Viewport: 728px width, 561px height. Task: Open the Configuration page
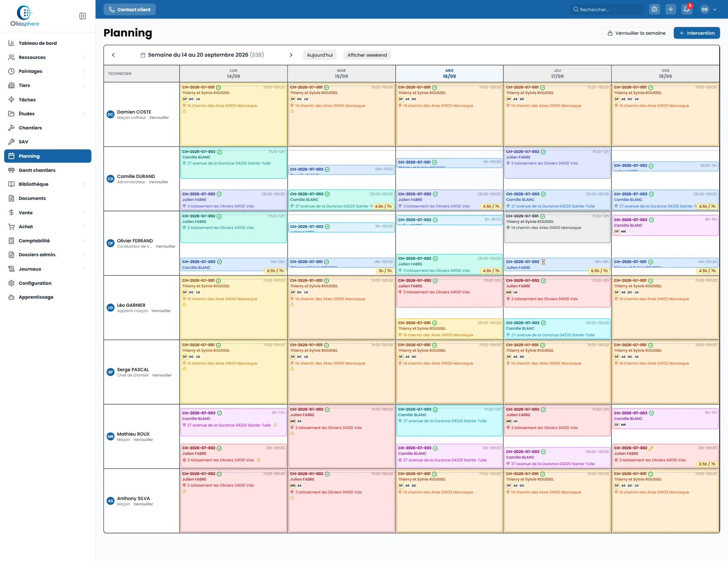click(48, 283)
